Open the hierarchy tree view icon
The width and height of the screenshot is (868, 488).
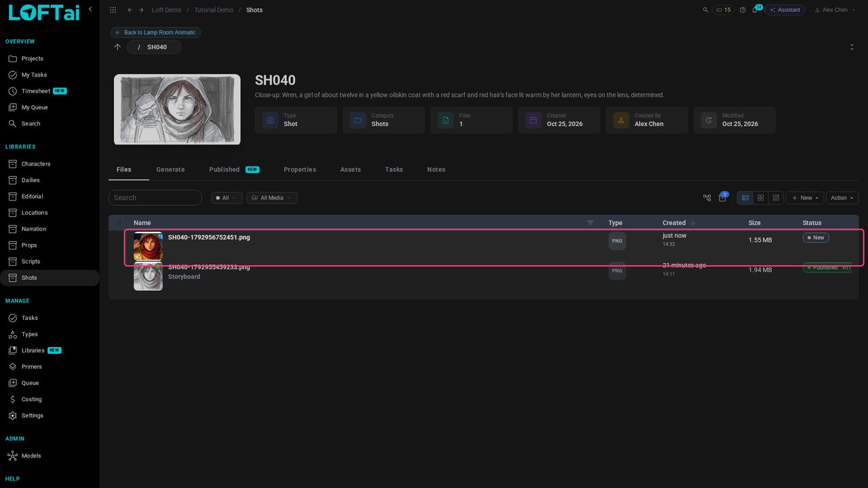[x=707, y=198]
